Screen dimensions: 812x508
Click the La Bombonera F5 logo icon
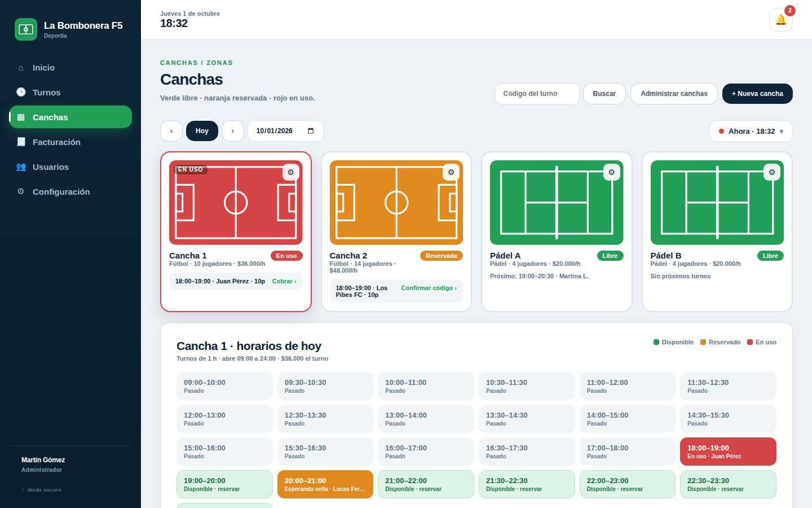tap(26, 29)
